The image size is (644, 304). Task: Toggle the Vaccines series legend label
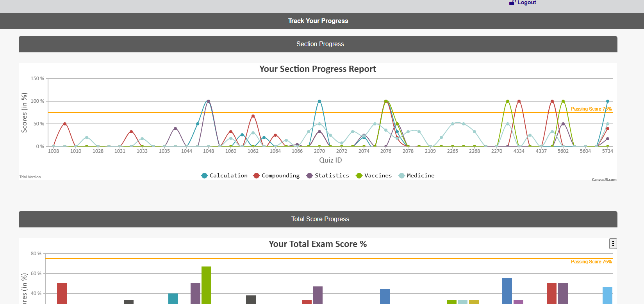pyautogui.click(x=378, y=176)
